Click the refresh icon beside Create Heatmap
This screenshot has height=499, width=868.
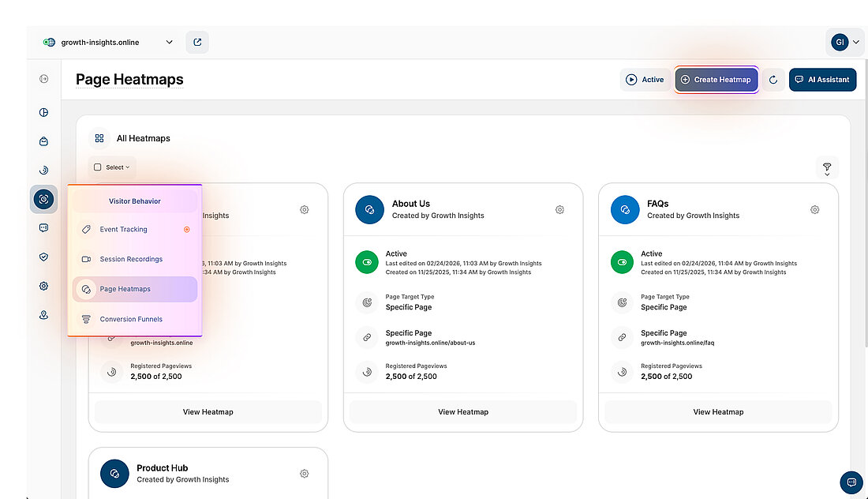click(x=773, y=79)
